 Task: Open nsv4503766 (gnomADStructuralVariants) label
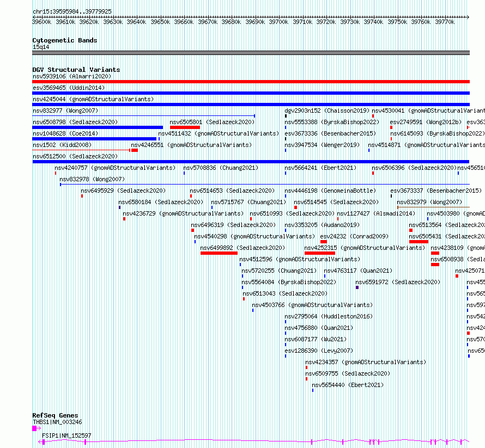click(x=312, y=305)
